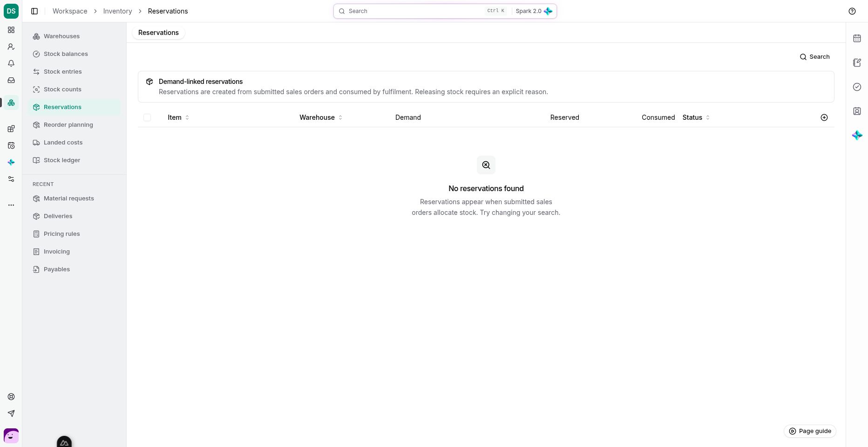Click the settings sliders icon in left rail
This screenshot has height=447, width=868.
pyautogui.click(x=11, y=179)
